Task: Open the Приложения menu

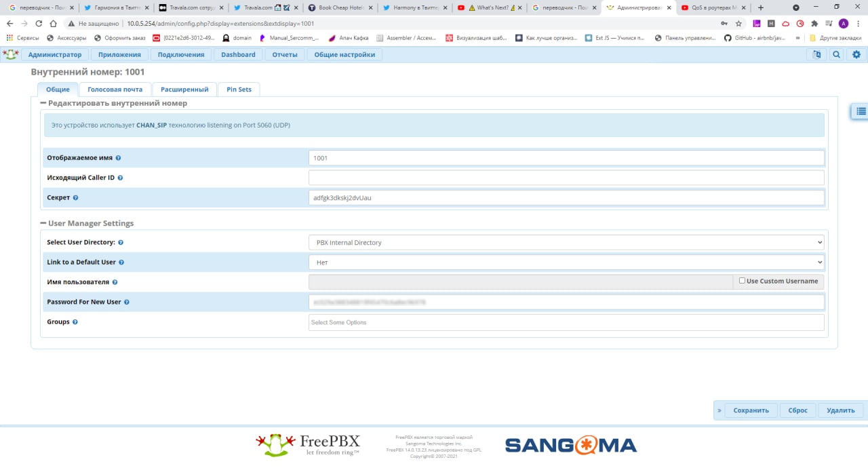Action: click(119, 55)
